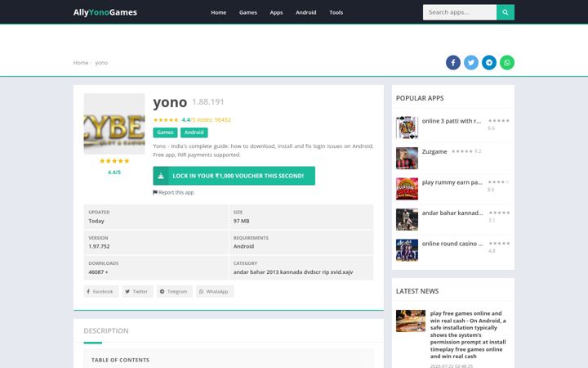Share page via round Facebook icon
The image size is (588, 368).
[453, 62]
